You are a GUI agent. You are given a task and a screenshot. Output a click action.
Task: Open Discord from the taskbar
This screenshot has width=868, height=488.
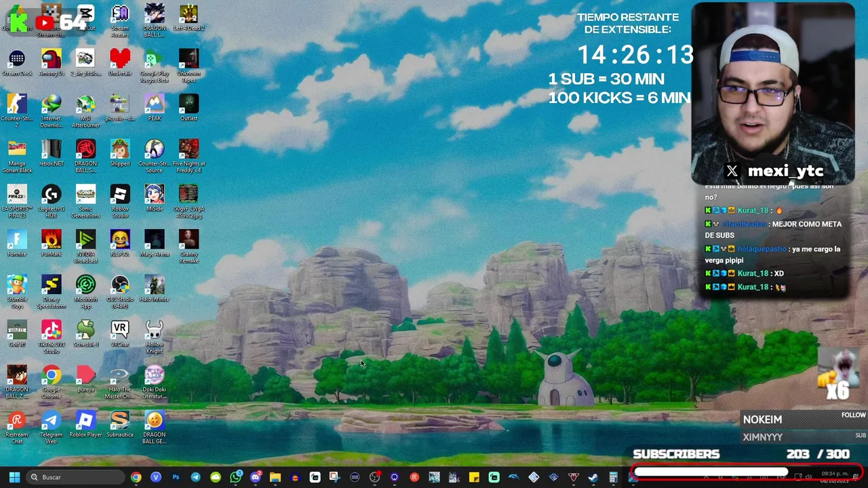coord(256,477)
